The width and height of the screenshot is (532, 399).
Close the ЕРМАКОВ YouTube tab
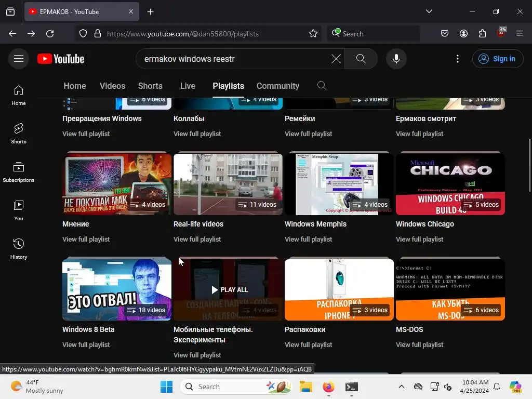coord(130,11)
